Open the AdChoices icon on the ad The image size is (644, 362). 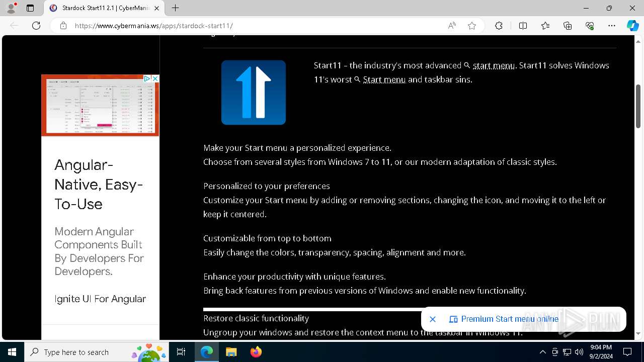(x=147, y=78)
